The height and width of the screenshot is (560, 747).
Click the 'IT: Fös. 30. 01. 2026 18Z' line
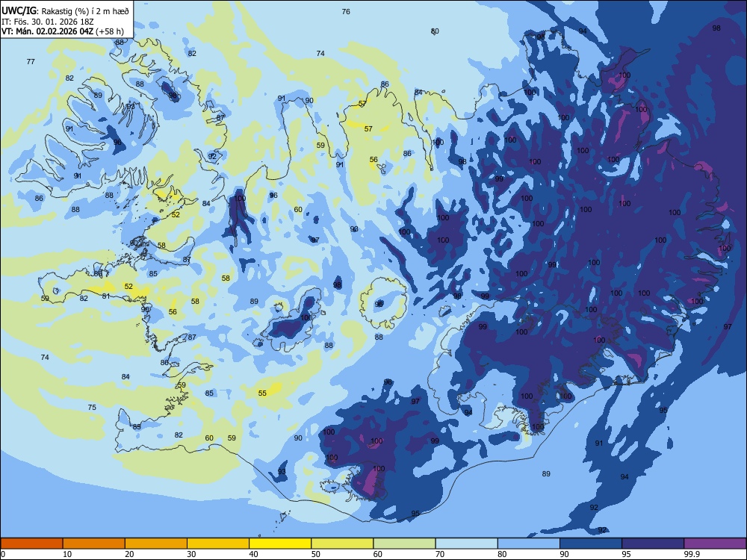[x=48, y=22]
